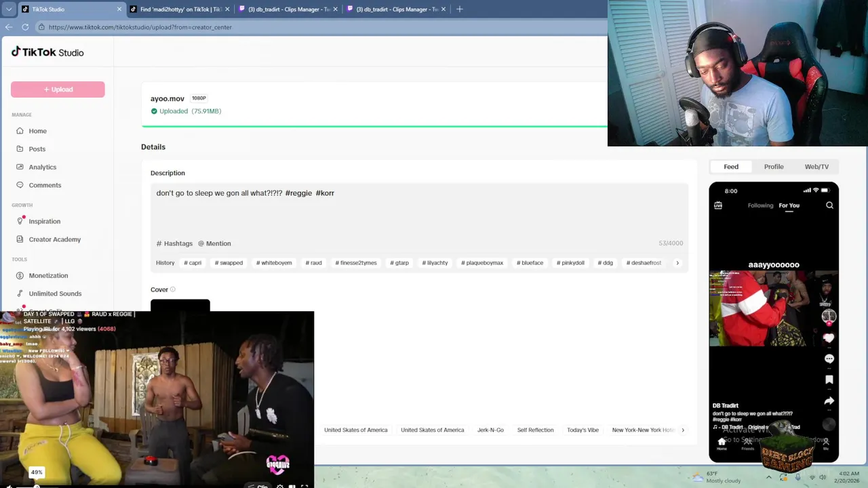Select the #ddg history hashtag

(x=605, y=263)
